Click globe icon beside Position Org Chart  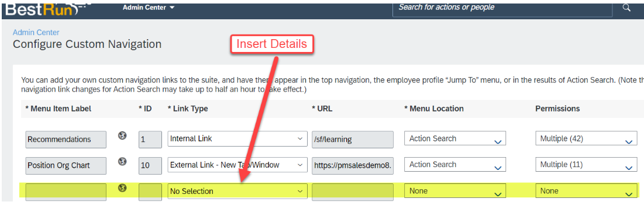(x=122, y=162)
